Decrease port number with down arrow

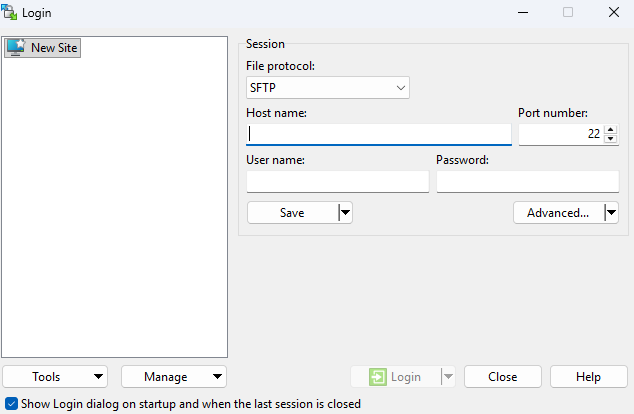pos(611,138)
